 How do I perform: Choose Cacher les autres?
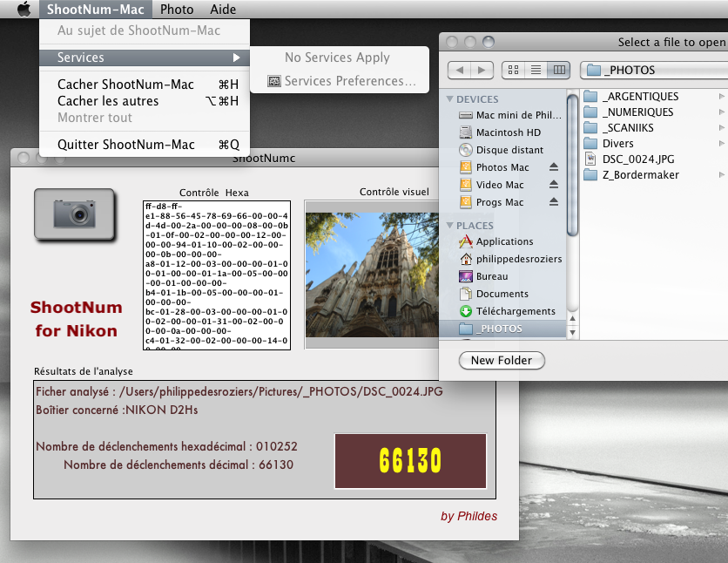pos(145,101)
